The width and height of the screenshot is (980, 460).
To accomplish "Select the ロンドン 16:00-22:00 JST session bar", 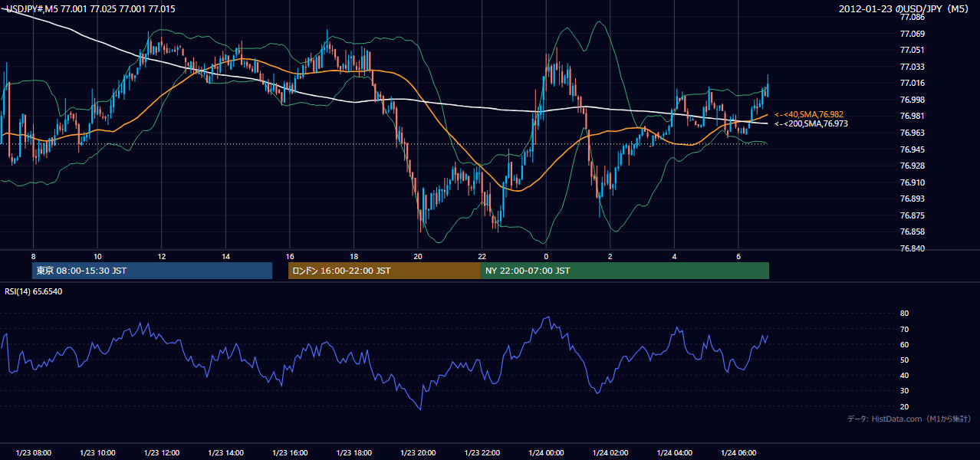I will [384, 271].
